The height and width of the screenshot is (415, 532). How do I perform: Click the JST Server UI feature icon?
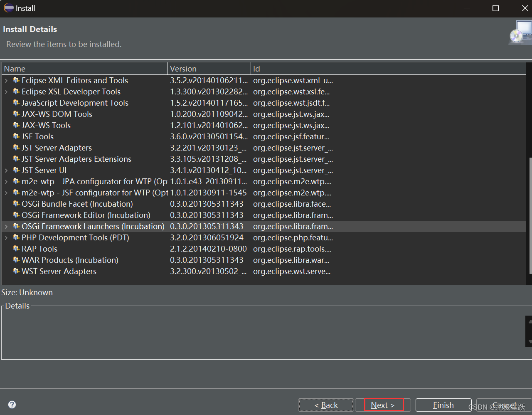point(16,170)
